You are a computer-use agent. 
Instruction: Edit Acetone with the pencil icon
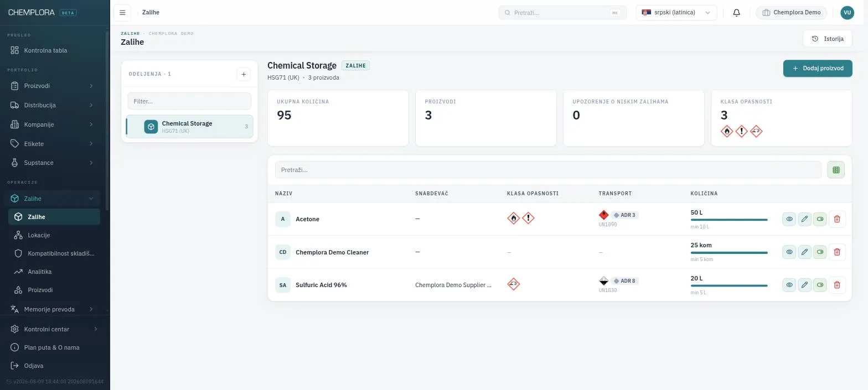point(804,219)
